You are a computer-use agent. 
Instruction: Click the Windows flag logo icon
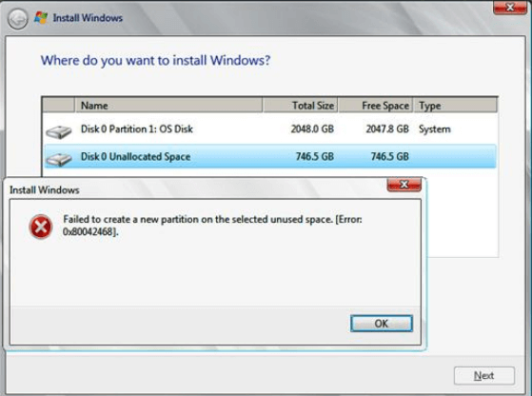(x=41, y=18)
